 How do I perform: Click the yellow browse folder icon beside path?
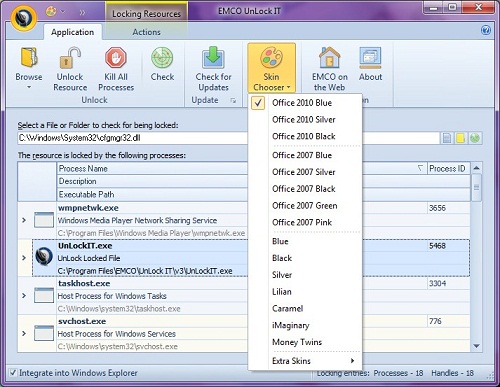[460, 138]
